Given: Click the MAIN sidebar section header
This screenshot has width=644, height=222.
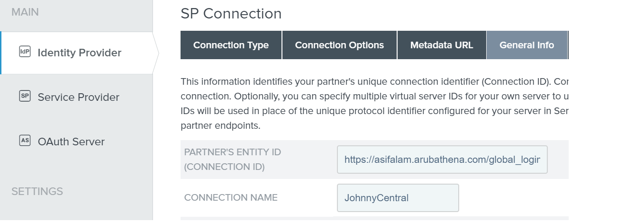Looking at the screenshot, I should point(25,12).
